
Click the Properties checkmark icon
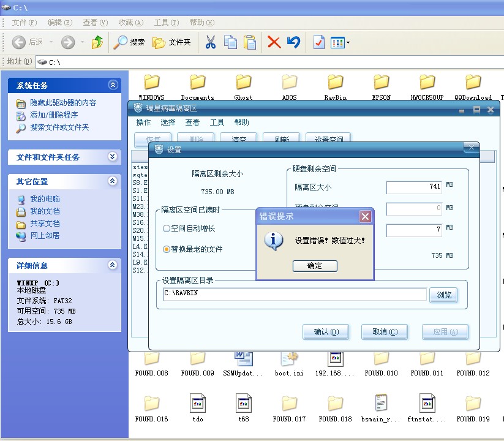[318, 42]
